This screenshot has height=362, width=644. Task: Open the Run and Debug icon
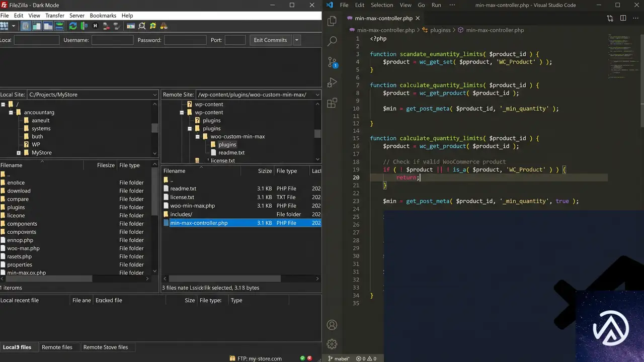pyautogui.click(x=332, y=82)
